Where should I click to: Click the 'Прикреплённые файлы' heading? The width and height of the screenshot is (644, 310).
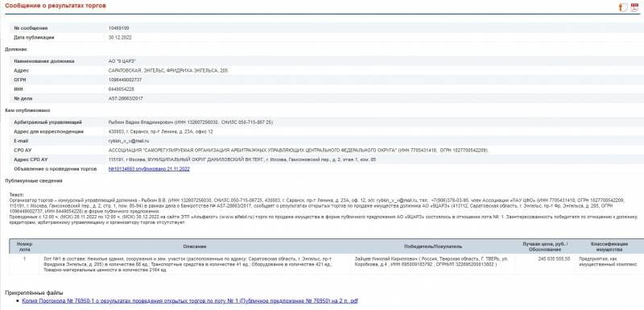34,293
